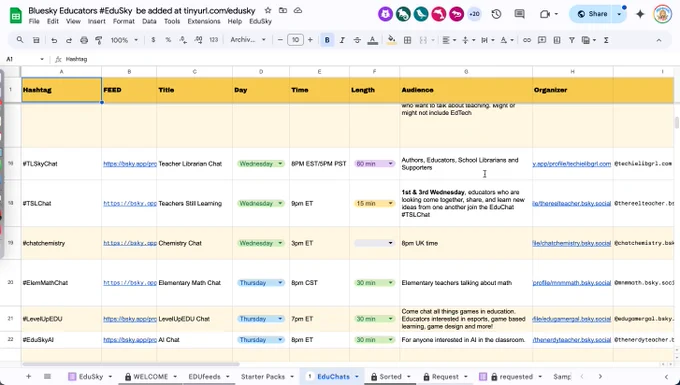Insert a comment from toolbar
The image size is (680, 385).
(542, 40)
